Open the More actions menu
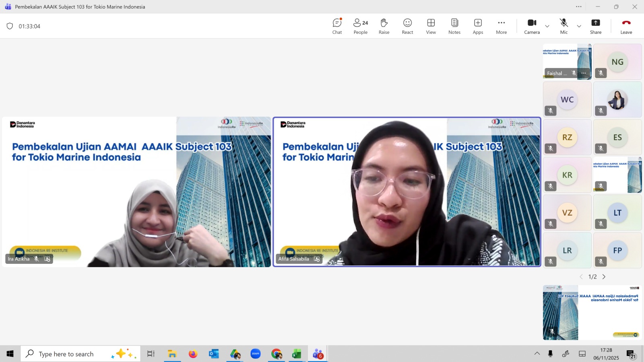 [501, 26]
